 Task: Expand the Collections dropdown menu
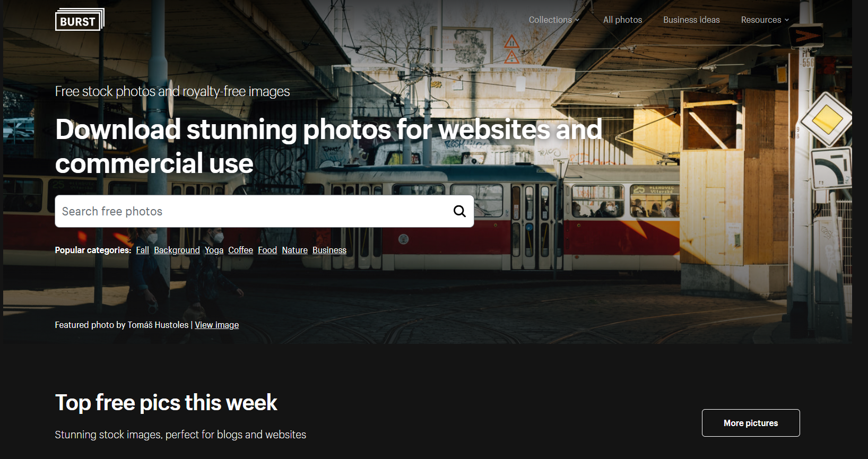[554, 20]
